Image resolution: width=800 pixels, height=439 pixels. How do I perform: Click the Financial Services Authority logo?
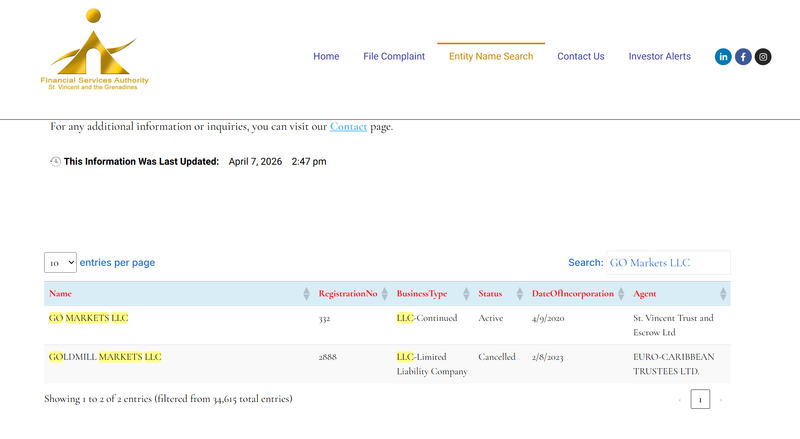coord(94,50)
